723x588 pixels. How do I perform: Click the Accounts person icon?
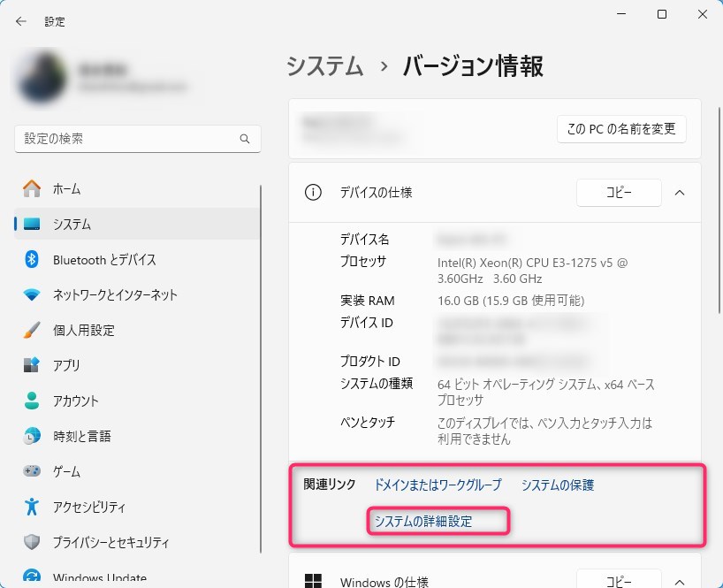32,401
